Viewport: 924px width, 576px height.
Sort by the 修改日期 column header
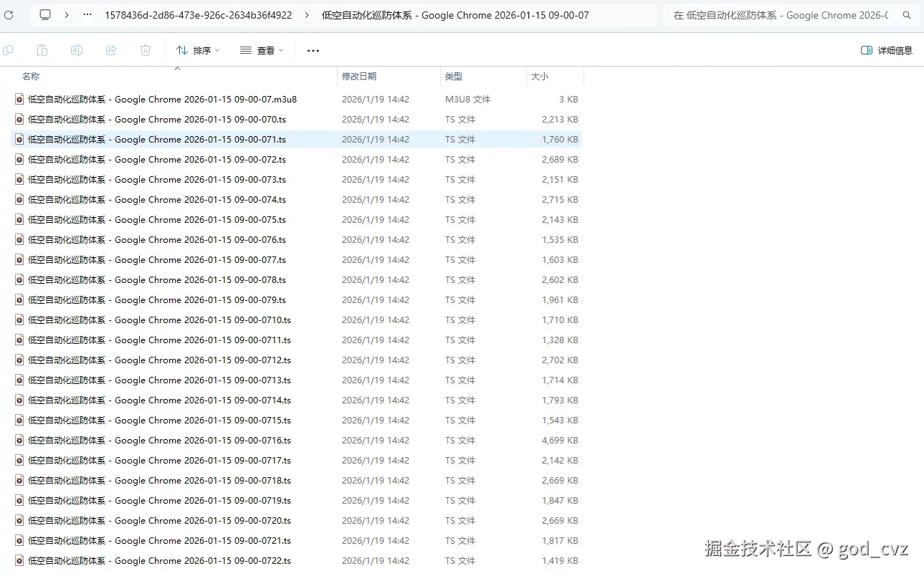point(359,76)
